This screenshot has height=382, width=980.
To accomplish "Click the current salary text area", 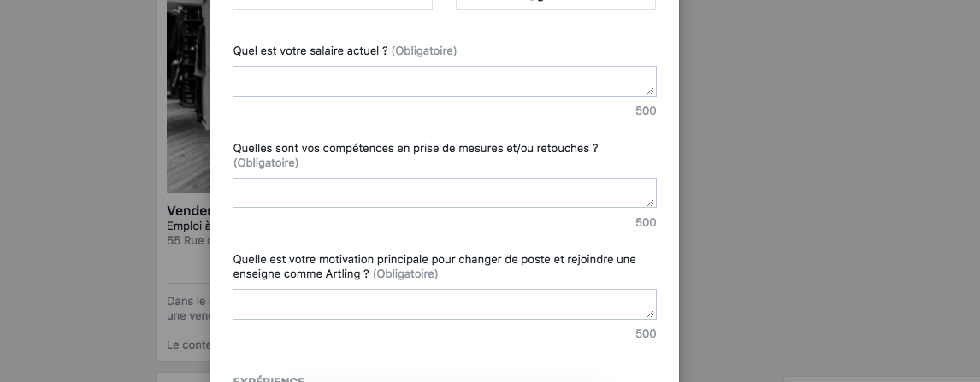I will (445, 81).
